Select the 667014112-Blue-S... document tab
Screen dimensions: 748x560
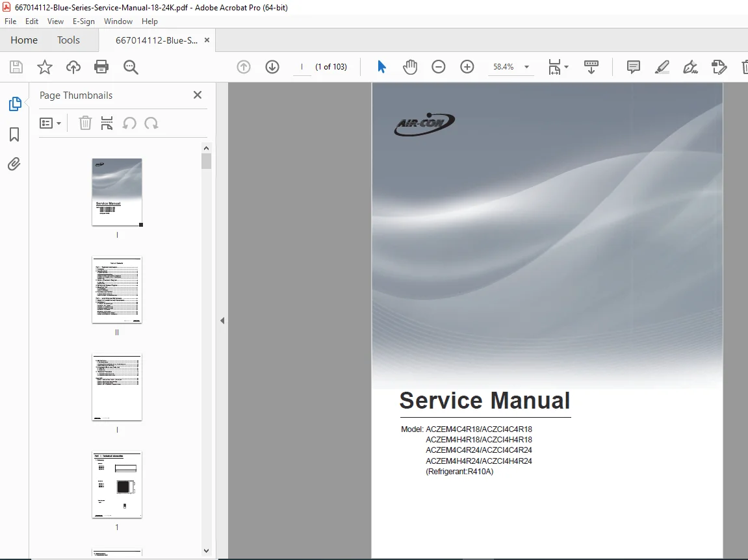point(157,40)
